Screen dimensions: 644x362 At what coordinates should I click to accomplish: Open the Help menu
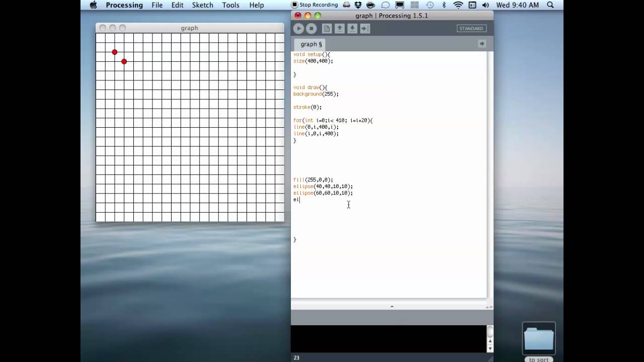tap(257, 5)
